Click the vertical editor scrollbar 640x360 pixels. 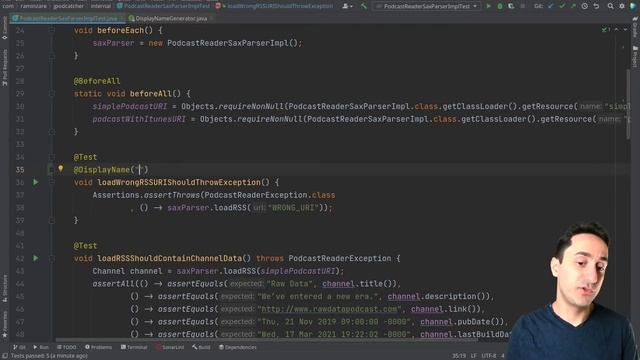point(628,104)
